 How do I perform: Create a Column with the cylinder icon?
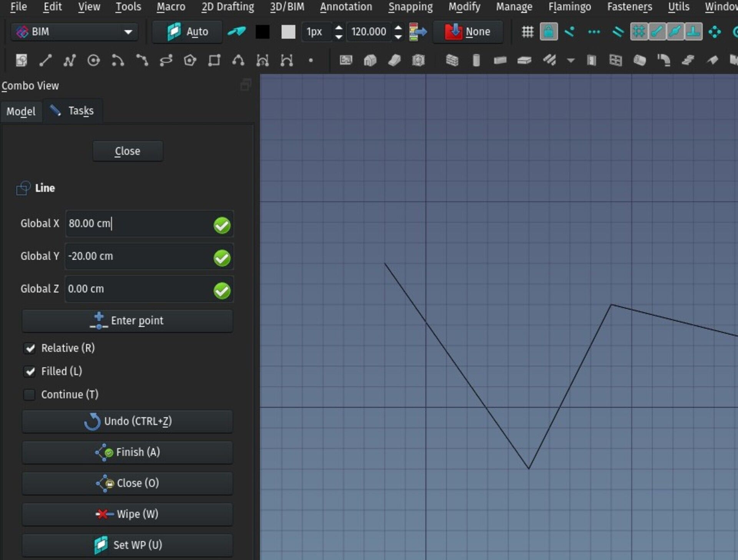coord(476,60)
